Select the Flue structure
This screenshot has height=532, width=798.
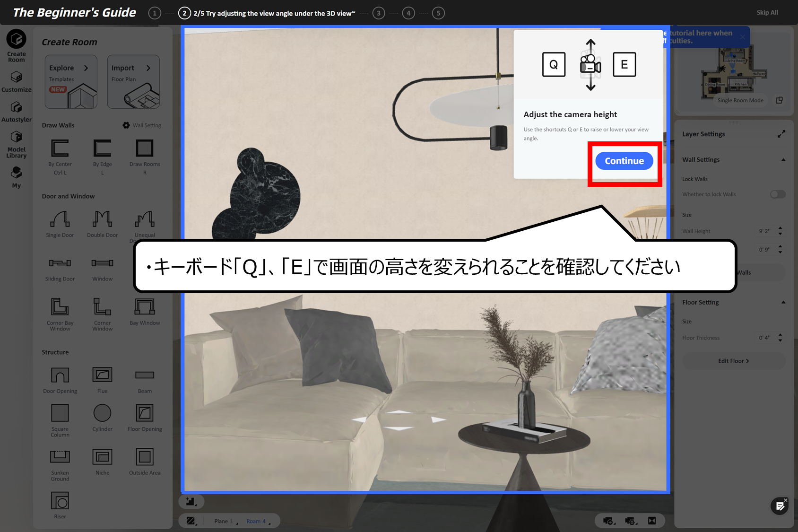102,380
